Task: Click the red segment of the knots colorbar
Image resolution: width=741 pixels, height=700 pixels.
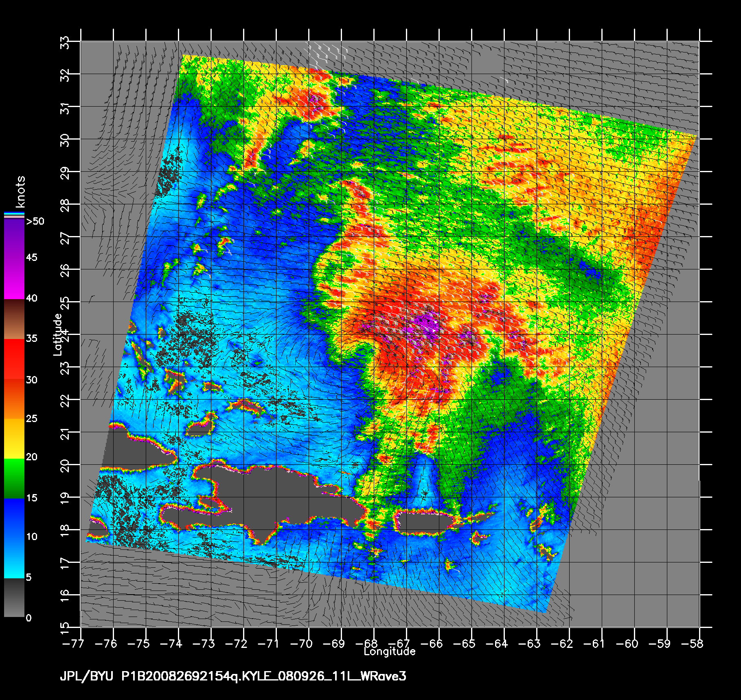Action: [14, 359]
